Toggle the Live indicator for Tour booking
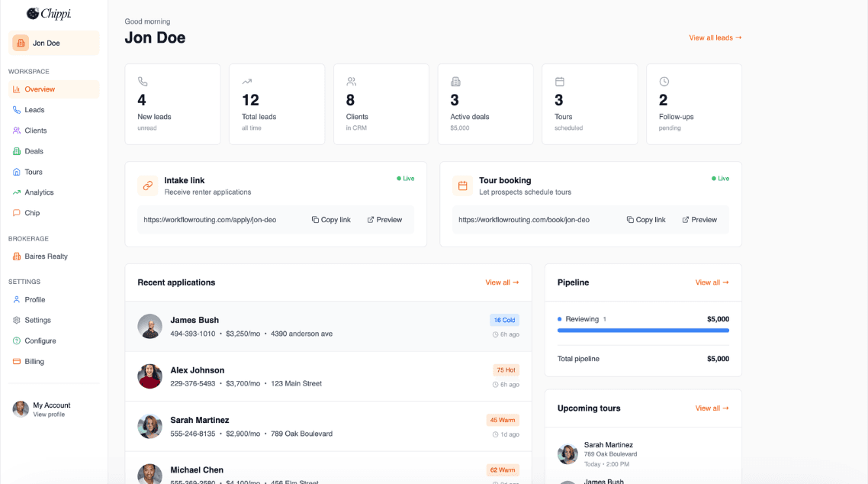868x484 pixels. [x=720, y=178]
